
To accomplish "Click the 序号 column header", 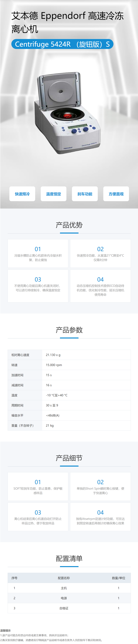I will [x=14, y=578].
